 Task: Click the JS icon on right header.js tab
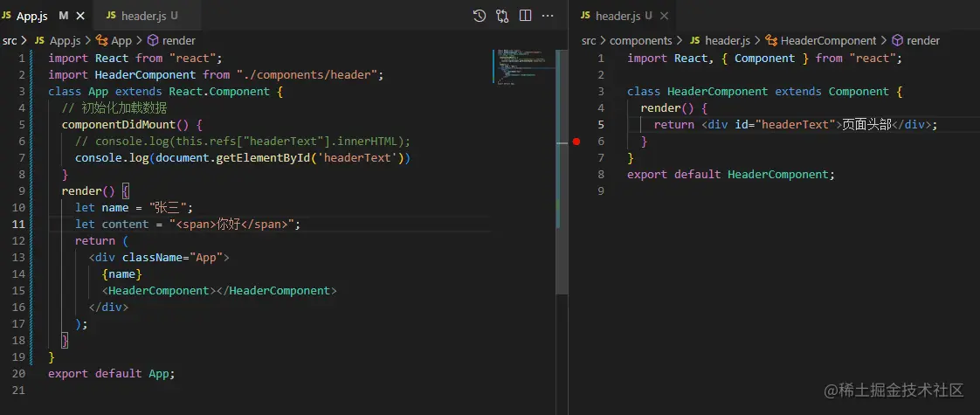point(585,16)
